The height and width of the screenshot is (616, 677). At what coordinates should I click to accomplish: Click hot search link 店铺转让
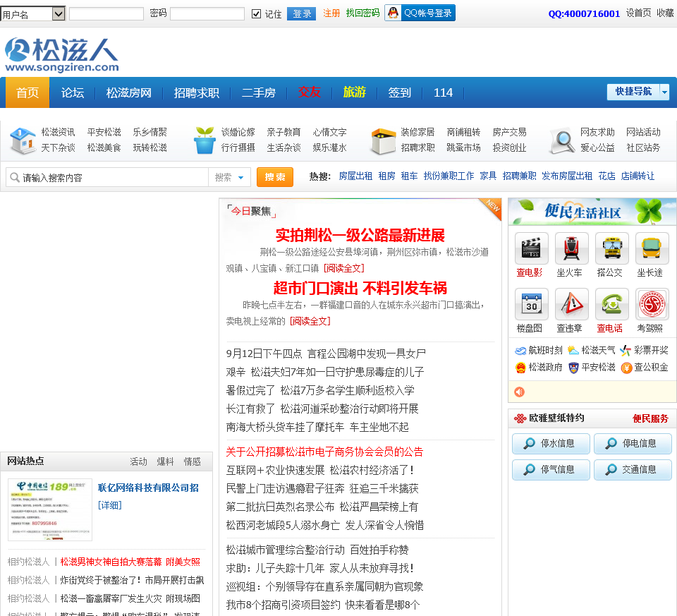(638, 176)
